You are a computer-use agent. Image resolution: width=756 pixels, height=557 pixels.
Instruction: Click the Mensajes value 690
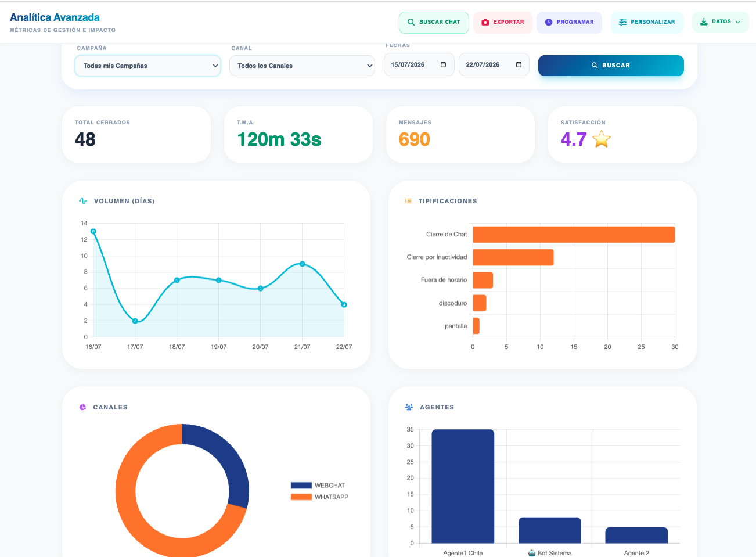(x=415, y=139)
